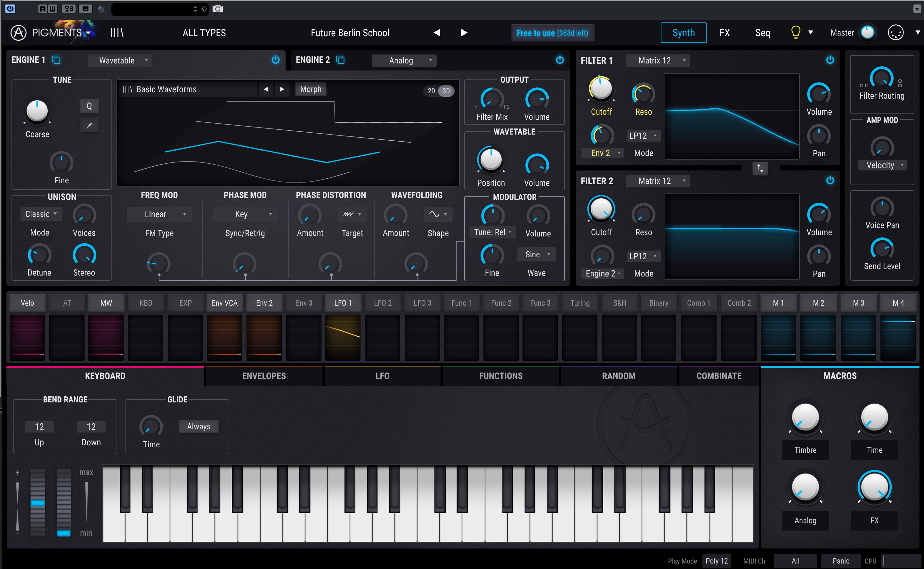Click Free to use trial button

click(552, 33)
